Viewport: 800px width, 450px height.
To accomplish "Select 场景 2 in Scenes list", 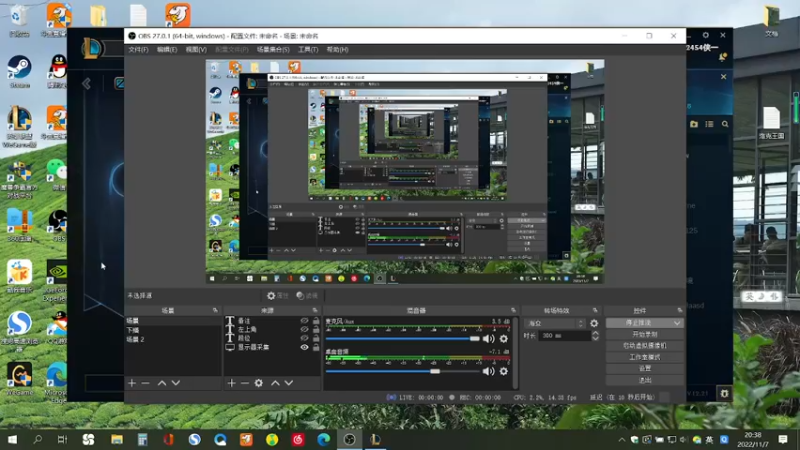I will pyautogui.click(x=172, y=339).
